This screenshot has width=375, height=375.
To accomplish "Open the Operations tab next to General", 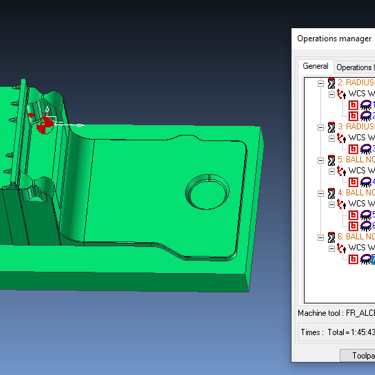I will 355,67.
